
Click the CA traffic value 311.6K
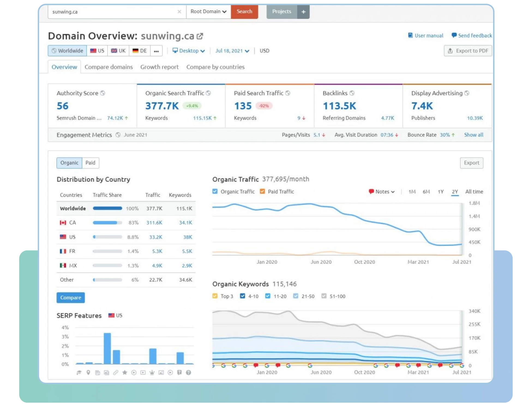click(x=154, y=223)
